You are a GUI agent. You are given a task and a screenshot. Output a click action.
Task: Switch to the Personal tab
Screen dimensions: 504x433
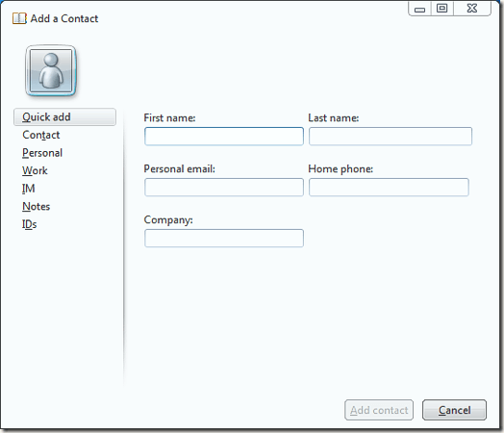[42, 153]
